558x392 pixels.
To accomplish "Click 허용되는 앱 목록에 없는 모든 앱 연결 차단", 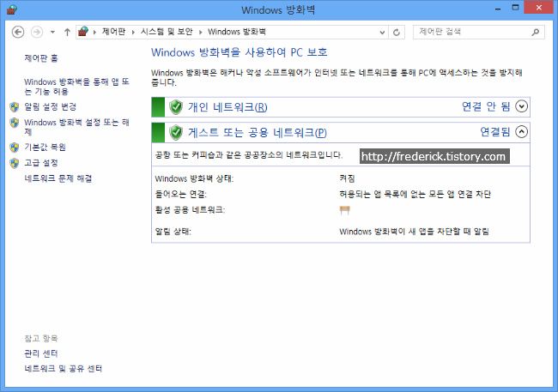I will click(x=415, y=194).
